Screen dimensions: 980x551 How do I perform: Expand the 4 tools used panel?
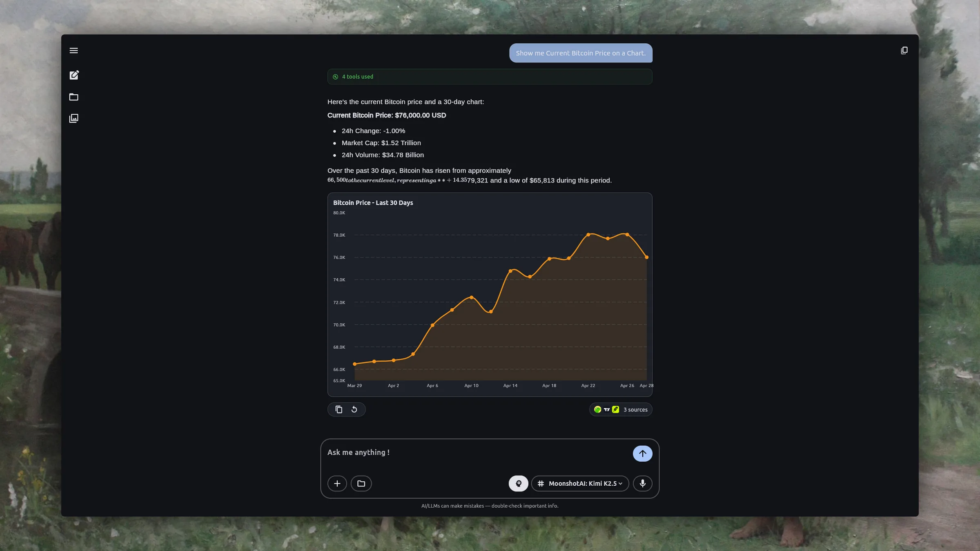coord(490,77)
